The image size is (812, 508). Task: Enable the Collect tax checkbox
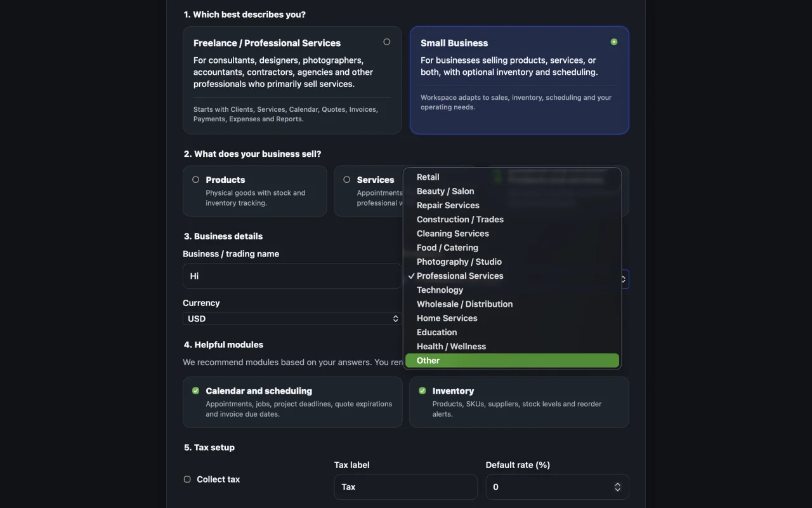187,479
